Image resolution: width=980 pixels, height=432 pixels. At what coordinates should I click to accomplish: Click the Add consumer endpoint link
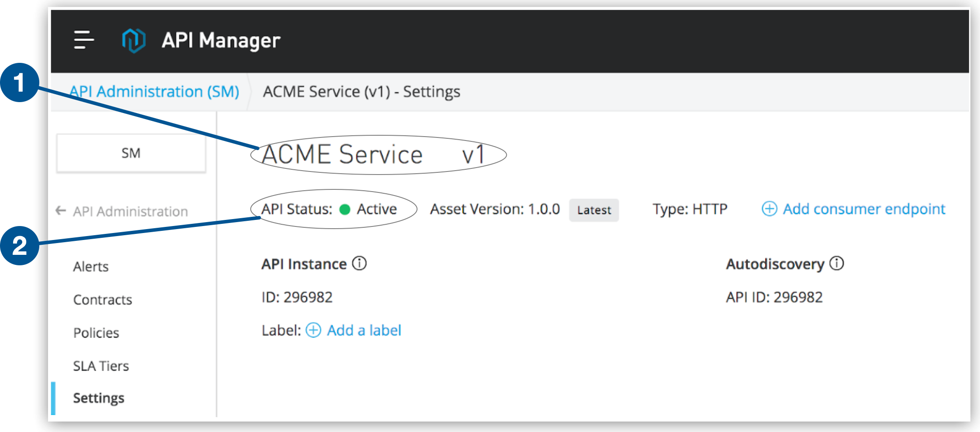pyautogui.click(x=863, y=209)
